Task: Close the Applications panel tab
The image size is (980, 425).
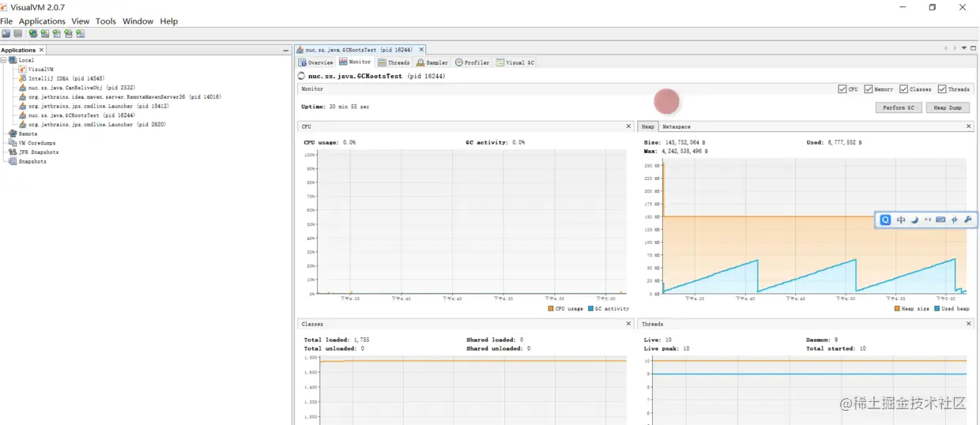Action: click(42, 50)
